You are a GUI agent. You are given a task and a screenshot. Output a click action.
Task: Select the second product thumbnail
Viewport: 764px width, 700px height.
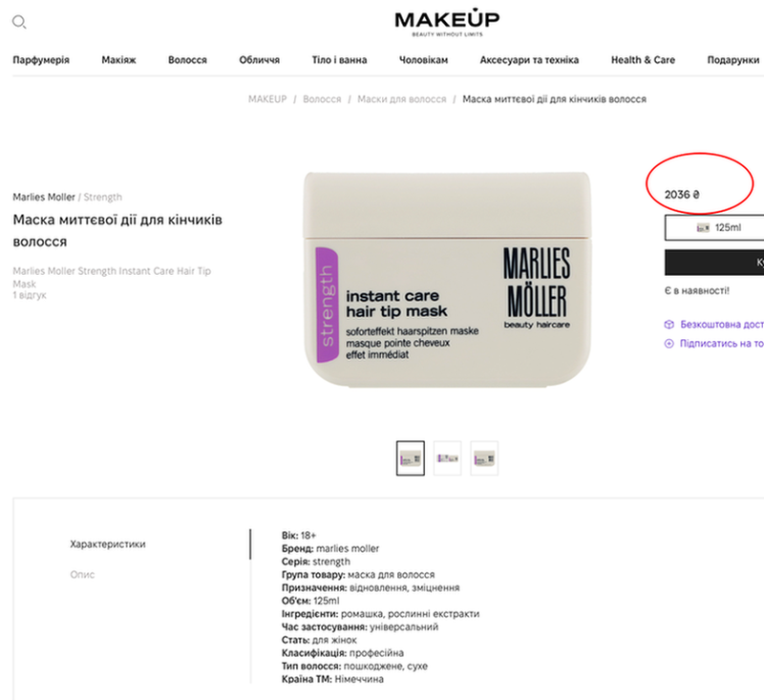point(447,458)
